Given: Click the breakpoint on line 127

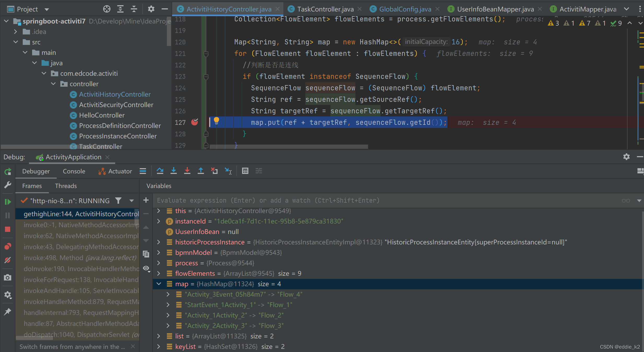Looking at the screenshot, I should pos(195,122).
